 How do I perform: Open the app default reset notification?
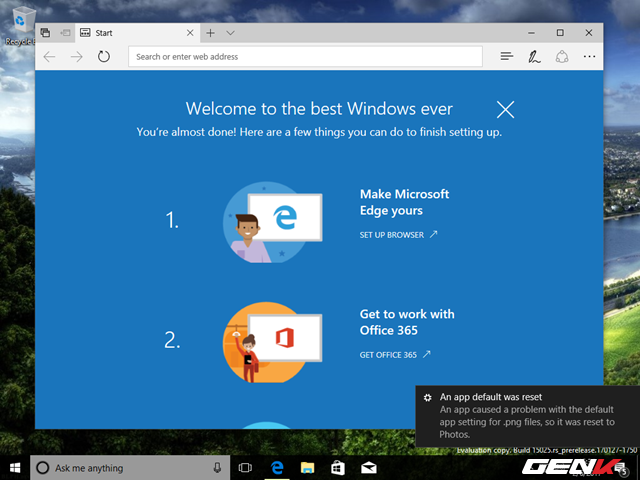[x=527, y=416]
